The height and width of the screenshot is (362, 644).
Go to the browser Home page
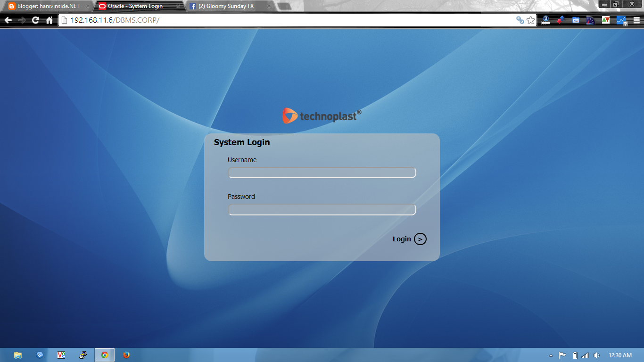point(49,20)
